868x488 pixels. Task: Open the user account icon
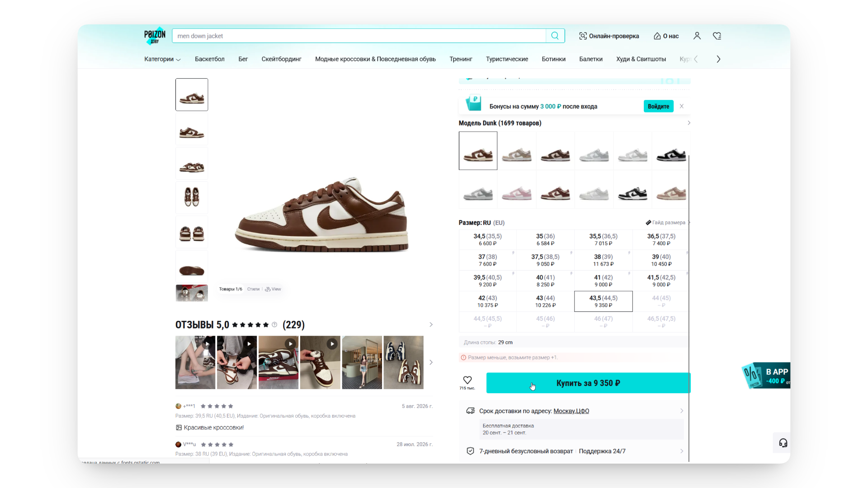(x=697, y=36)
